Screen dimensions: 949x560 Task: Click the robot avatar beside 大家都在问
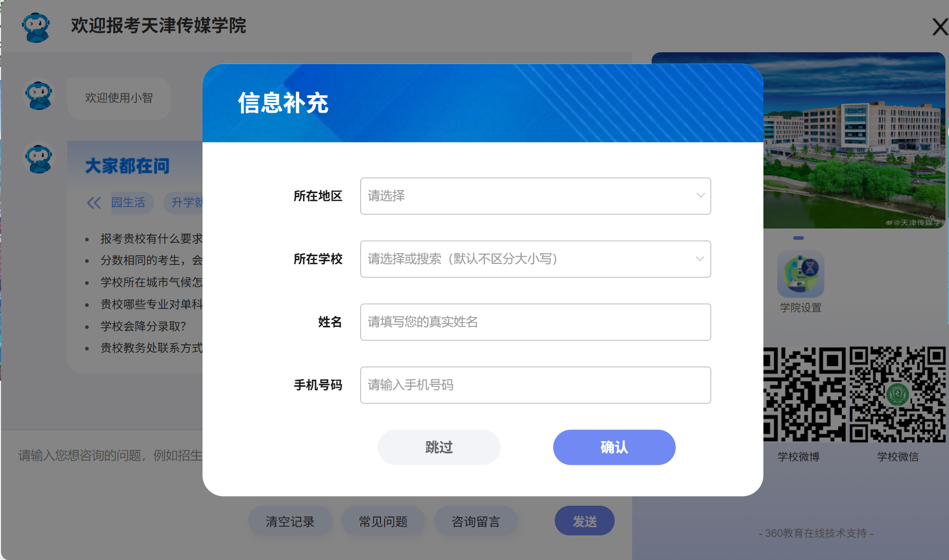click(x=39, y=158)
